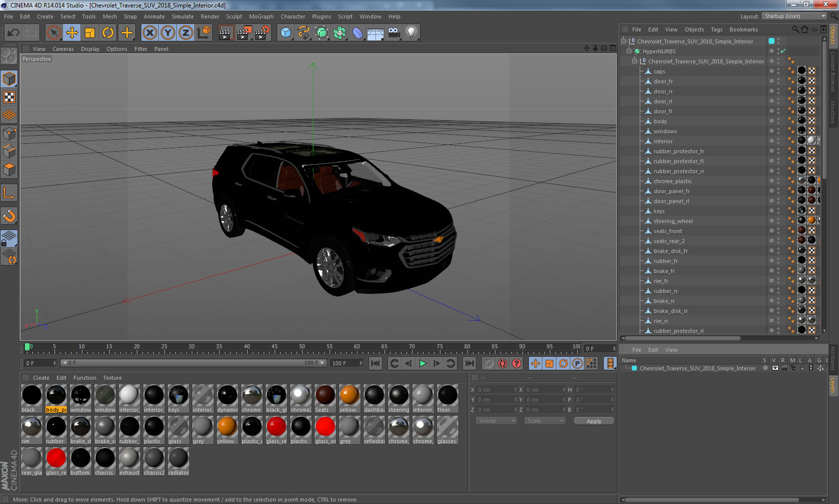Toggle snapping magnet icon
839x504 pixels.
(9, 216)
